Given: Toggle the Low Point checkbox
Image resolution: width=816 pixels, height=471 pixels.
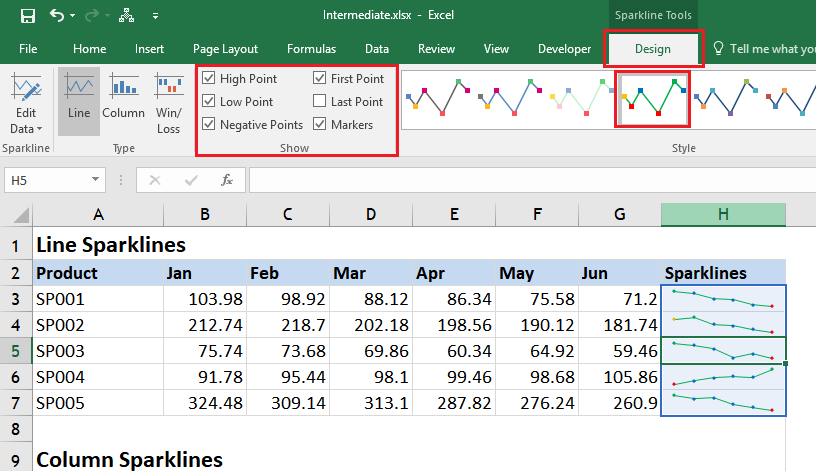Looking at the screenshot, I should pyautogui.click(x=209, y=101).
